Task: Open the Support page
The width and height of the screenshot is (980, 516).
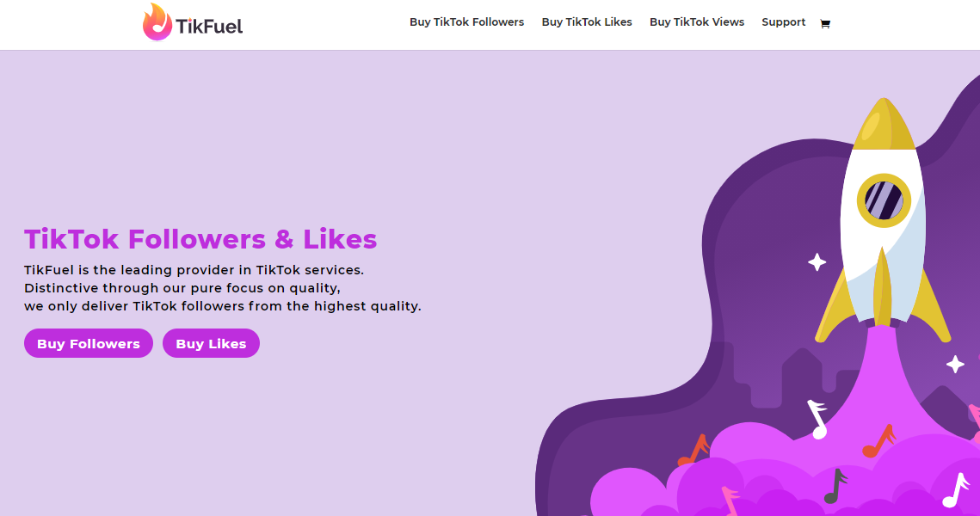Action: pyautogui.click(x=783, y=22)
